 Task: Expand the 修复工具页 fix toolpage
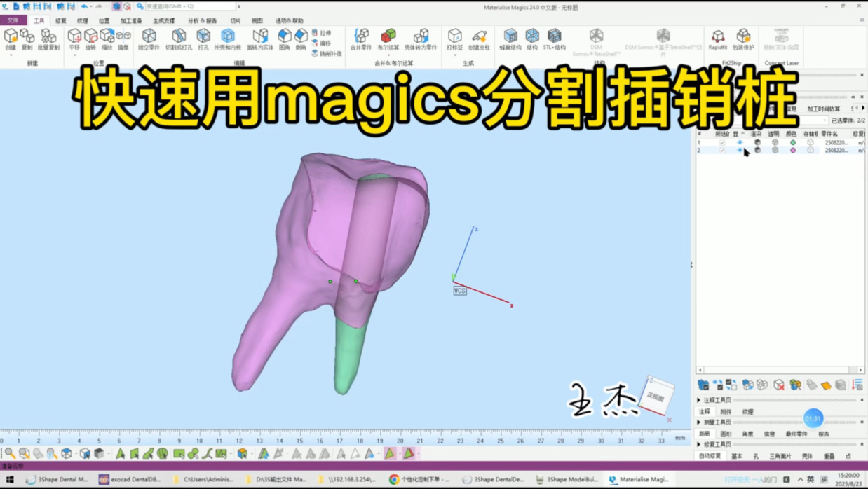coord(699,444)
